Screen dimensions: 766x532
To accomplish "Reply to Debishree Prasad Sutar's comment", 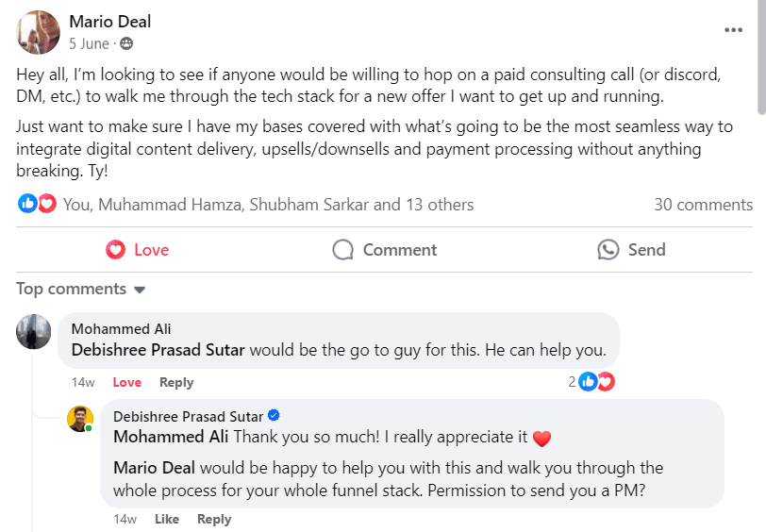I will (x=214, y=519).
